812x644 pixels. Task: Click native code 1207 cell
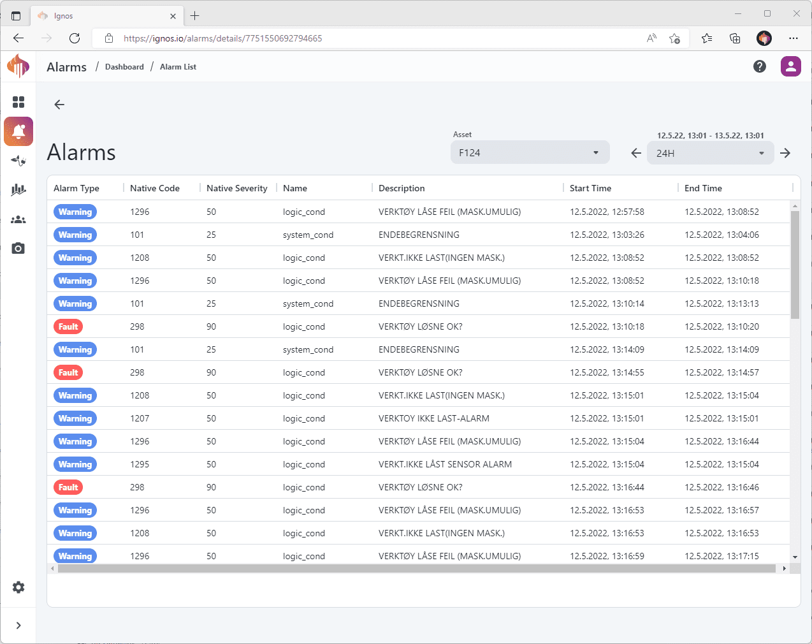pos(140,418)
